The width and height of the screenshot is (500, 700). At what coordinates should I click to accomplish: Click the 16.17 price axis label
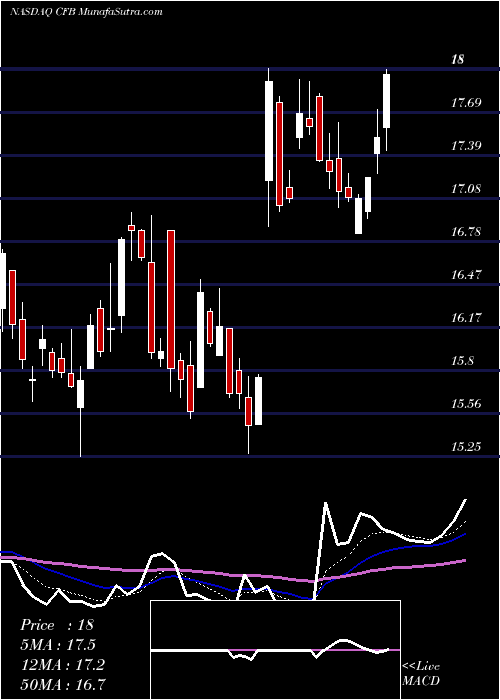[466, 318]
